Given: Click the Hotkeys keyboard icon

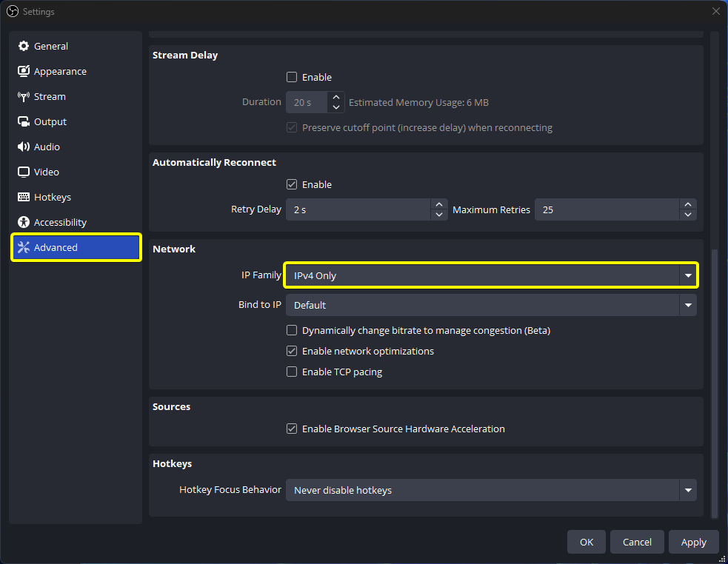Looking at the screenshot, I should (x=23, y=197).
